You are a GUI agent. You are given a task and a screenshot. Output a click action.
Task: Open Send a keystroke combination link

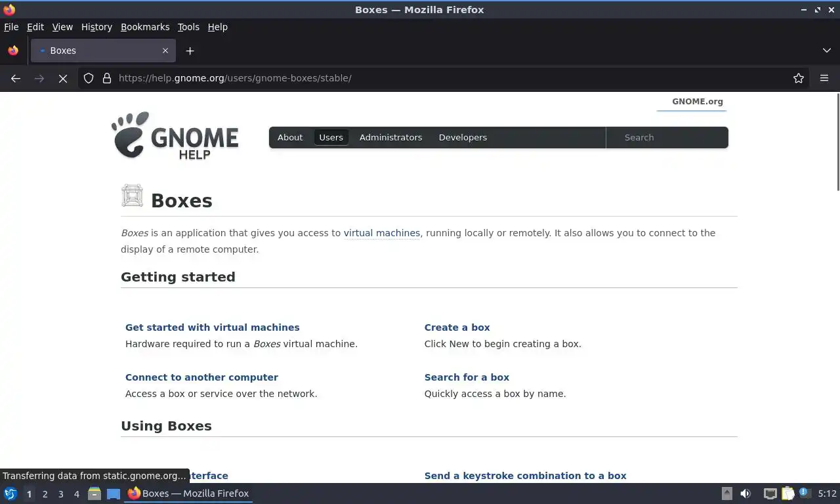pos(526,476)
